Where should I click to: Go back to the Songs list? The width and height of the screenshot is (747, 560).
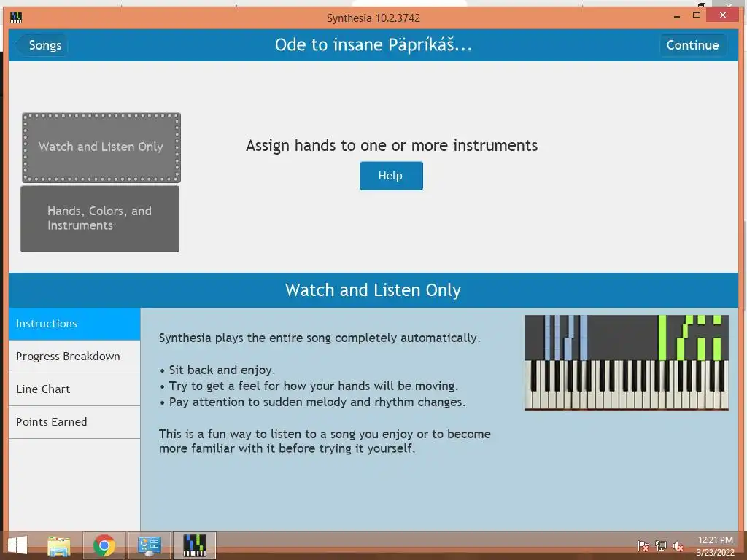click(x=42, y=45)
